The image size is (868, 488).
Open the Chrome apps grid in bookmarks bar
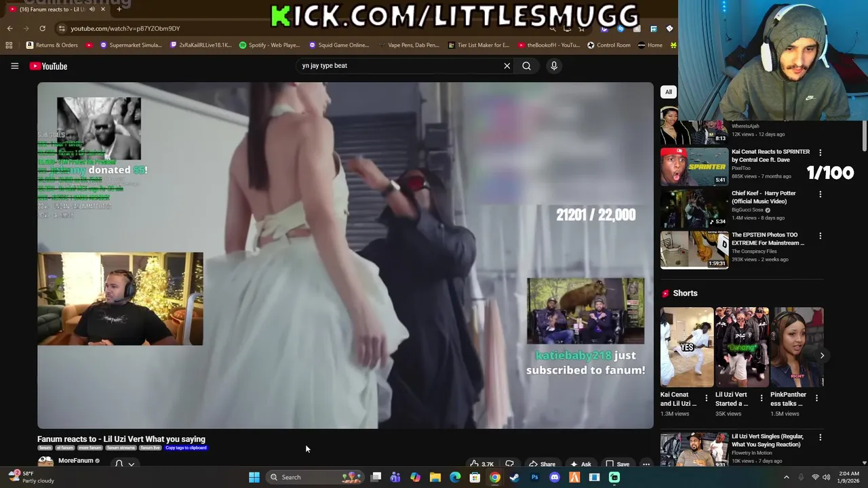pos(9,45)
